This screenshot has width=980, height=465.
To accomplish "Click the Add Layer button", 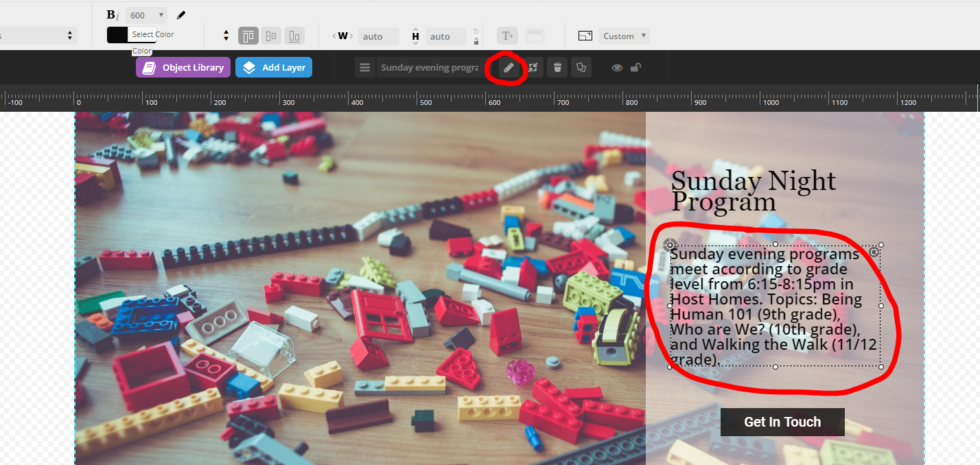I will click(x=274, y=68).
